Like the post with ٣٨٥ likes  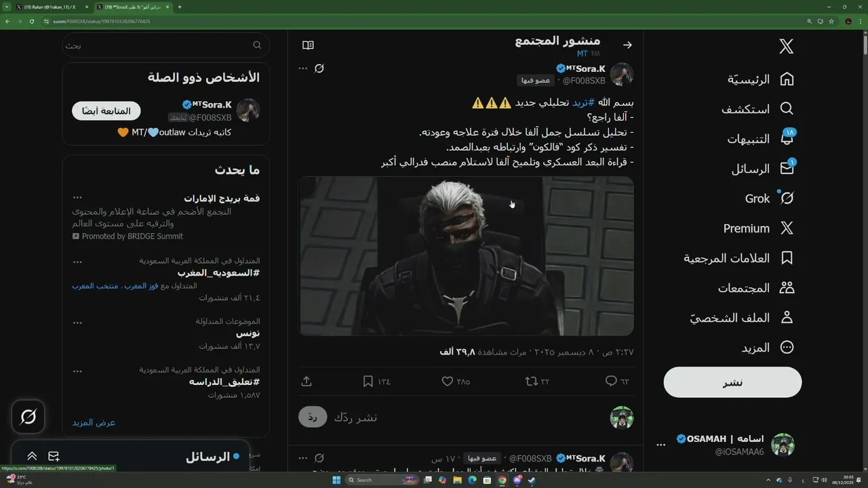coord(456,382)
